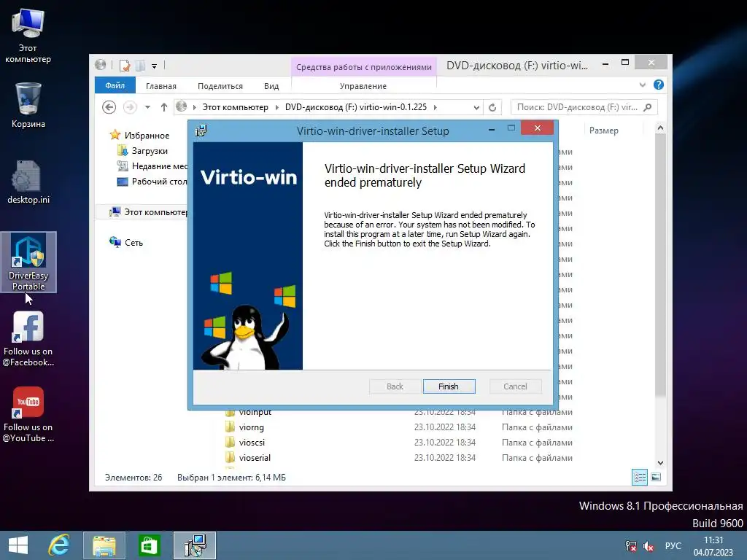This screenshot has height=560, width=747.
Task: Switch to details view icon
Action: 640,477
